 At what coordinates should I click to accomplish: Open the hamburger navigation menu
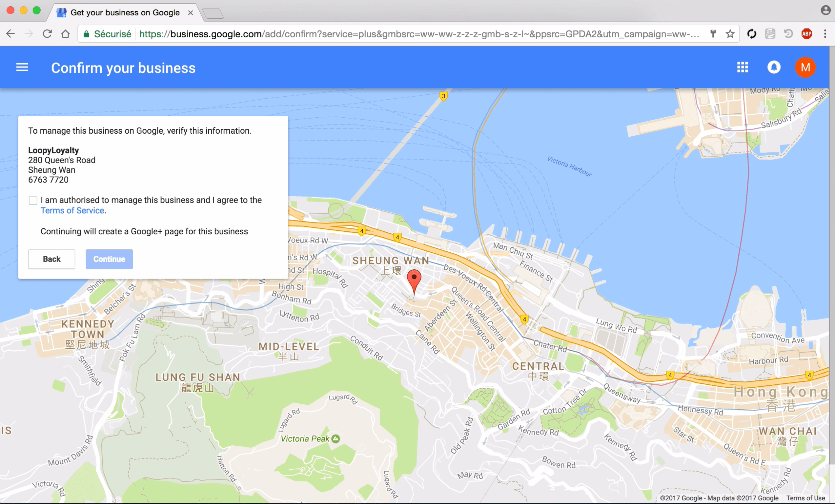pos(22,68)
